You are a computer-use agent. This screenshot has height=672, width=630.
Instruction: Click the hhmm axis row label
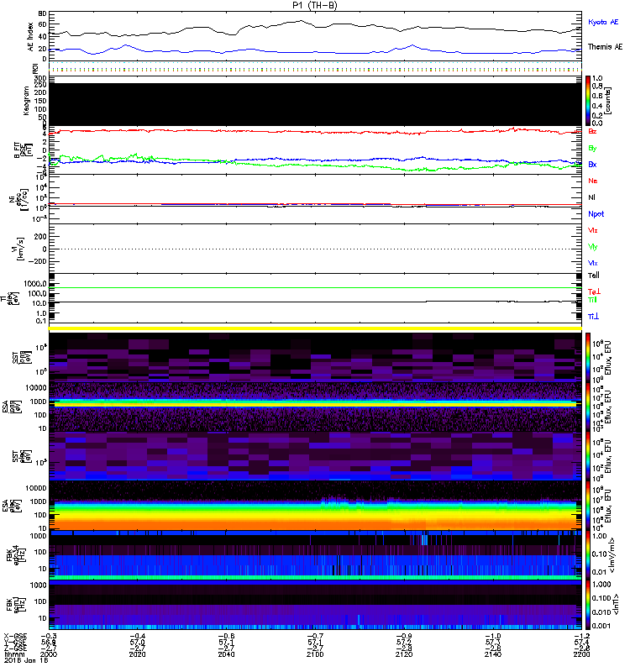(x=13, y=654)
